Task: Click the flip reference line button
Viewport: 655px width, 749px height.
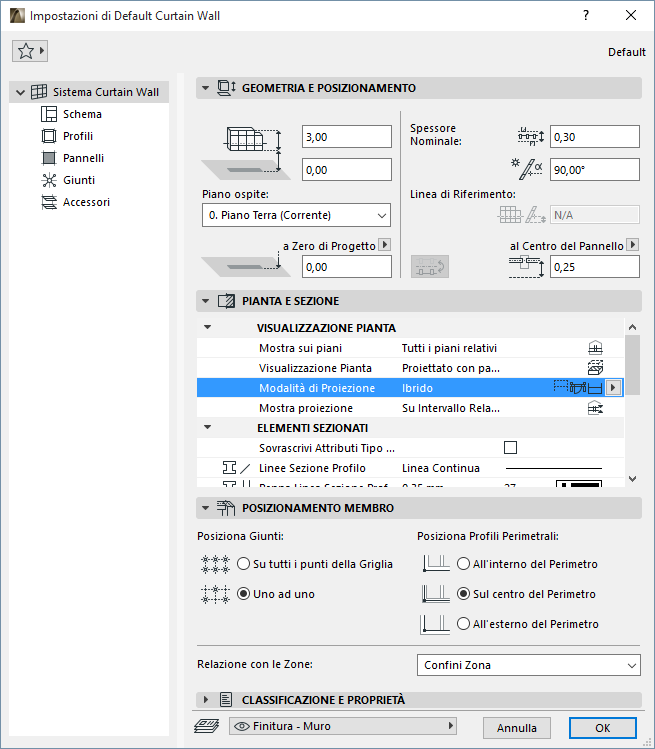Action: (x=430, y=267)
